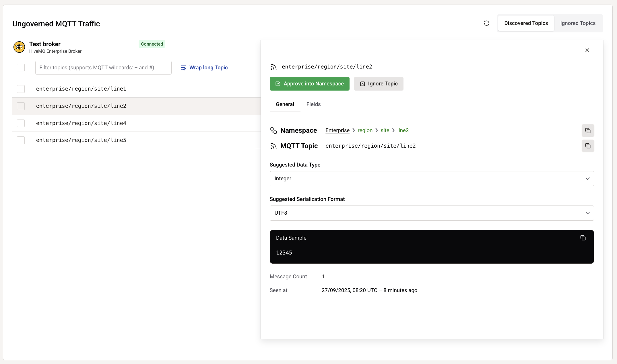This screenshot has height=364, width=617.
Task: Check the line4 topic checkbox
Action: [x=21, y=123]
